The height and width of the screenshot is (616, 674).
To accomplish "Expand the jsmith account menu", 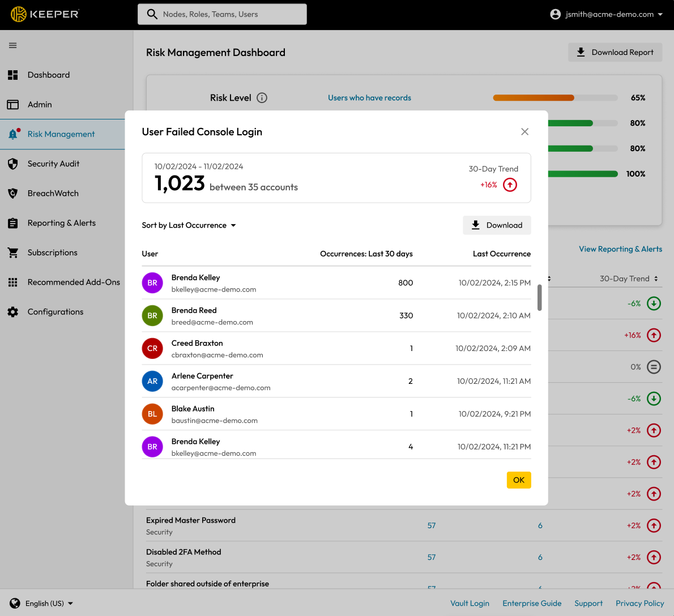I will click(606, 14).
